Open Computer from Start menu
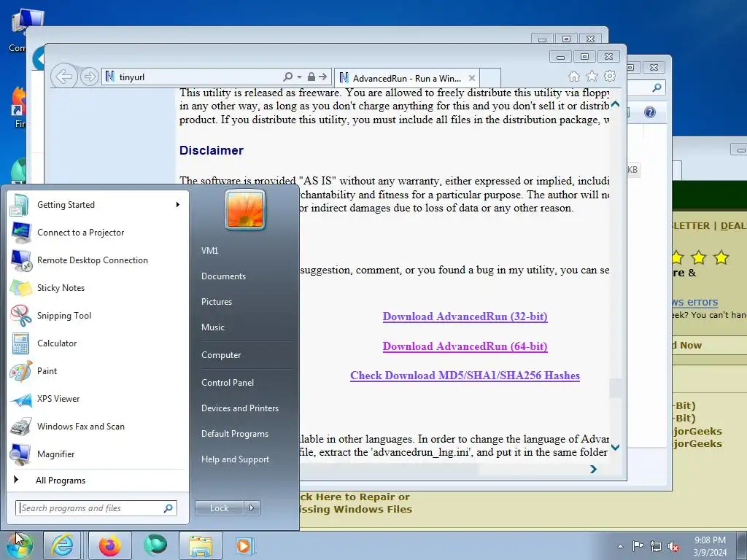The height and width of the screenshot is (560, 747). (x=221, y=355)
